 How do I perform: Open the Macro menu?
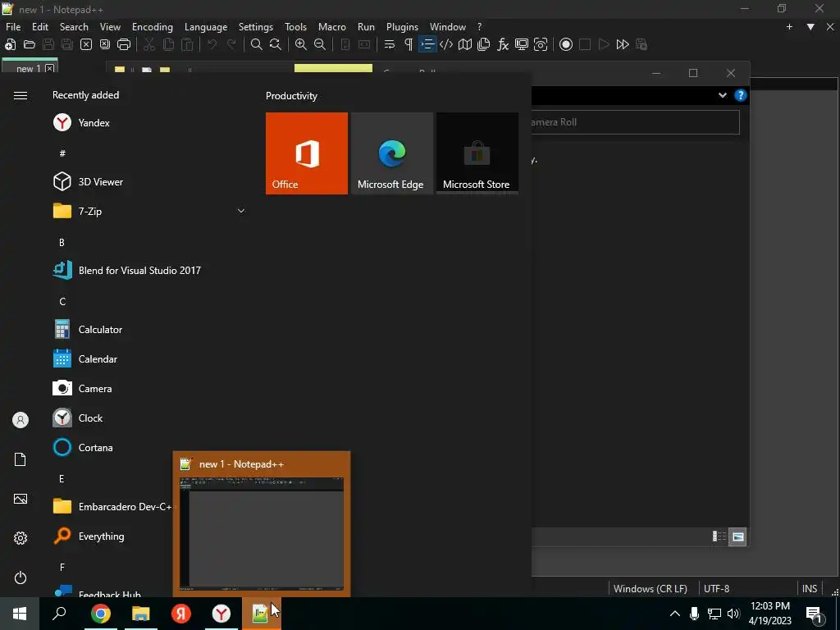[332, 27]
